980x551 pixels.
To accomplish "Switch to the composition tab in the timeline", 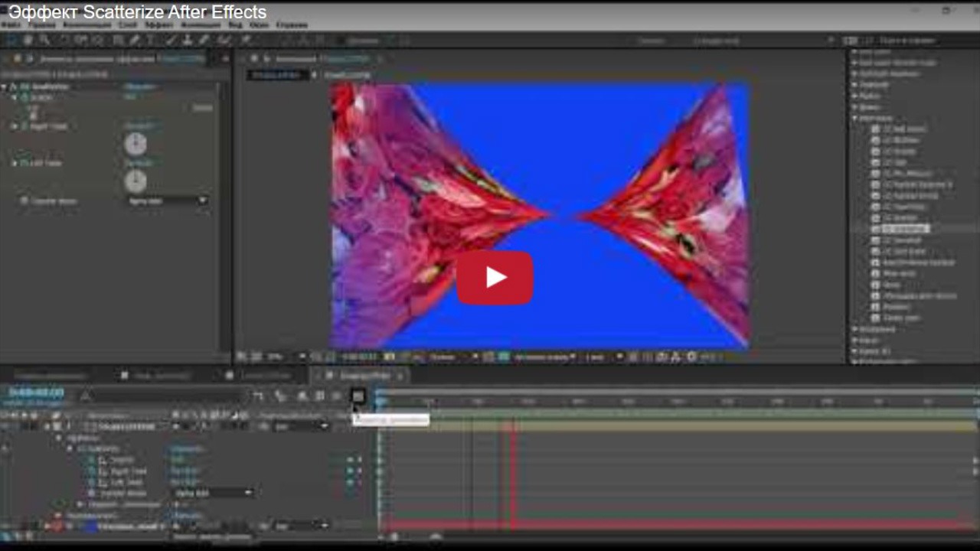I will tap(364, 376).
